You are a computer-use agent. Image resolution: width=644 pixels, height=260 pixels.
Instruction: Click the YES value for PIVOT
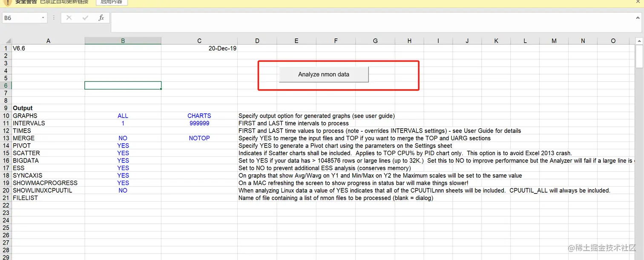click(123, 146)
